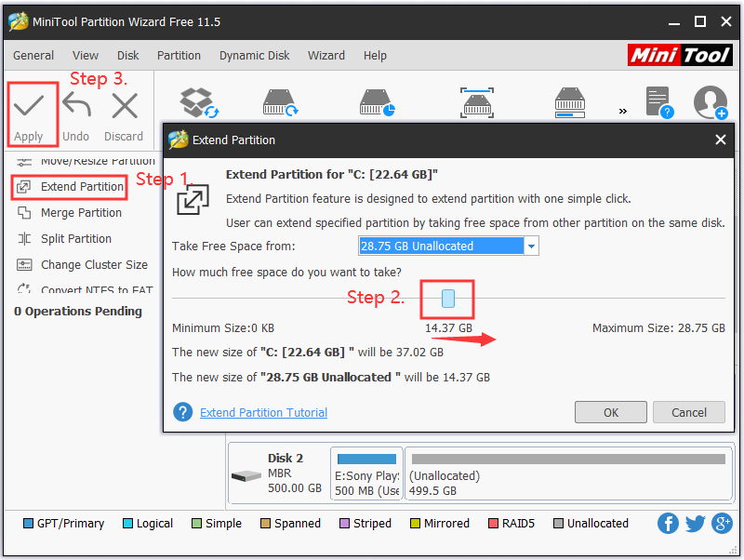Viewport: 744px width, 560px height.
Task: Open MiniTool Google Plus icon
Action: 723,524
